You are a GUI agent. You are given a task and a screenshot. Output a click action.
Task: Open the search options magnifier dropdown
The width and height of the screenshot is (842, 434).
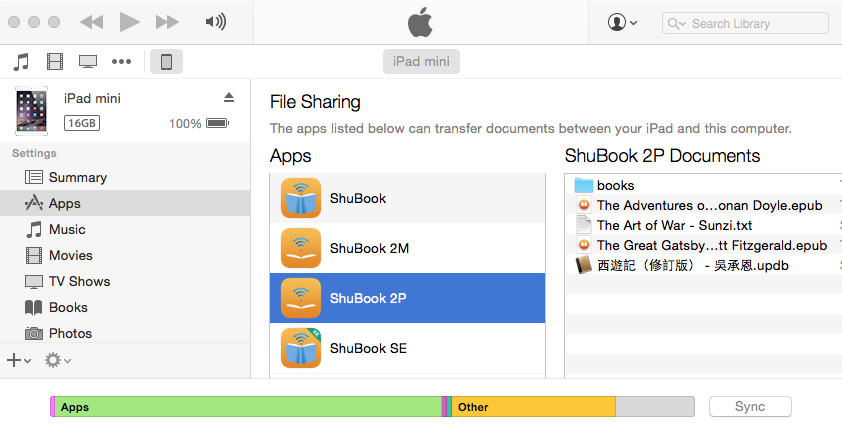pos(677,24)
